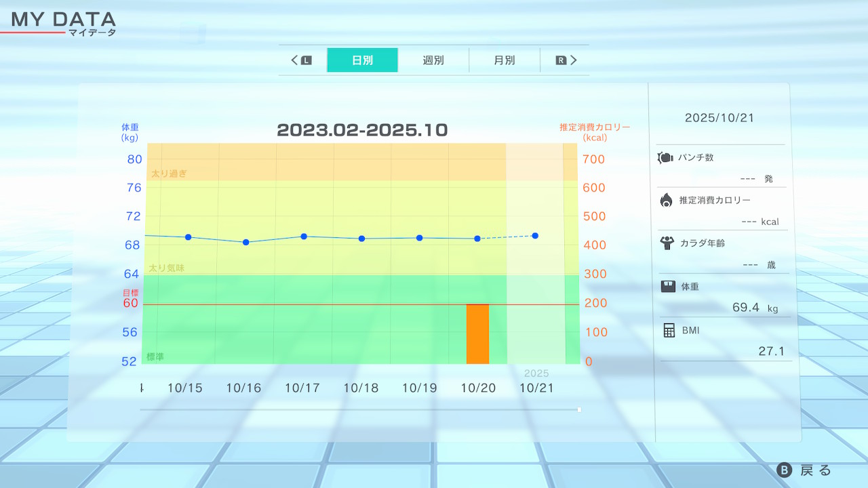Select the 日別 daily tab

click(362, 60)
